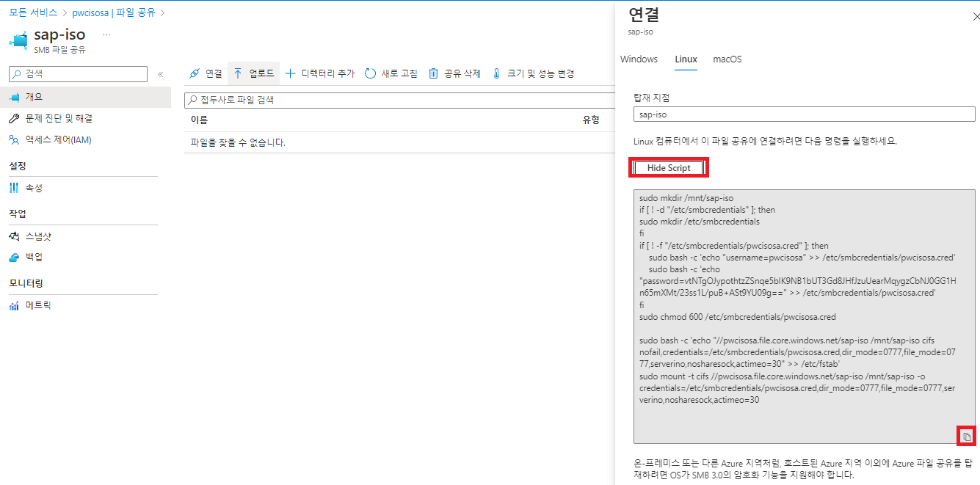Click 새로 고침 refresh button
The image size is (980, 485).
(x=391, y=73)
